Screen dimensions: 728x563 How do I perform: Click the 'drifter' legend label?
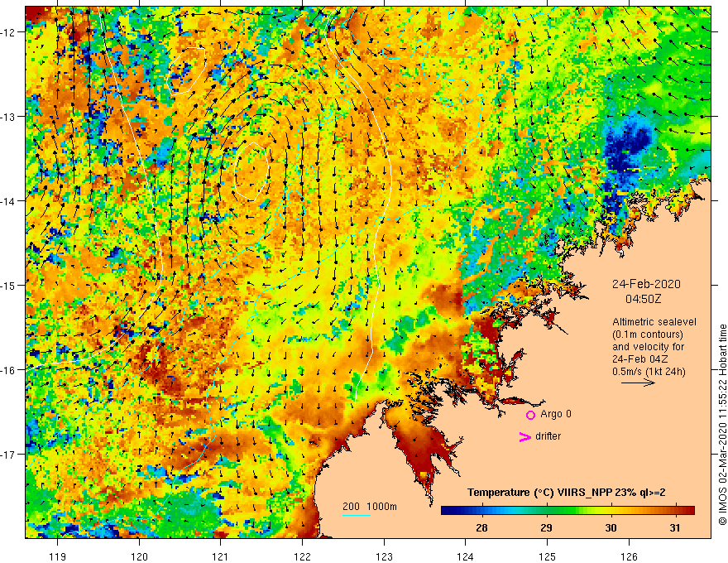pyautogui.click(x=548, y=436)
